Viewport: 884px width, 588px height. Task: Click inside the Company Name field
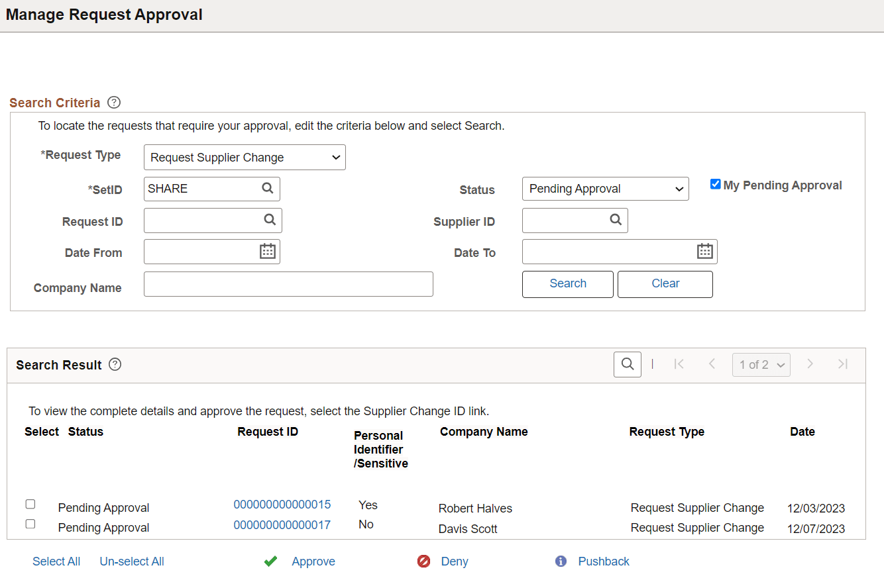point(288,283)
